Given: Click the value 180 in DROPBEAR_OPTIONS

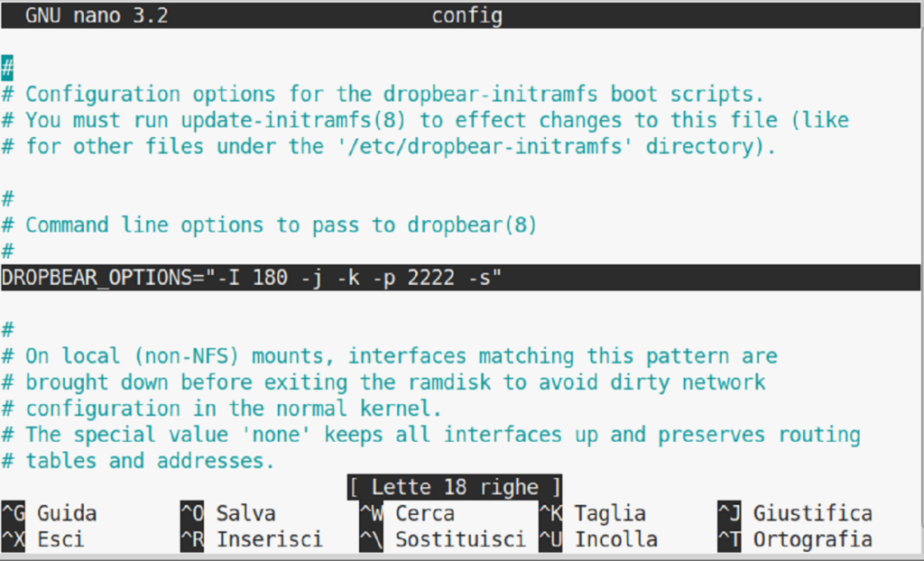Looking at the screenshot, I should 272,278.
